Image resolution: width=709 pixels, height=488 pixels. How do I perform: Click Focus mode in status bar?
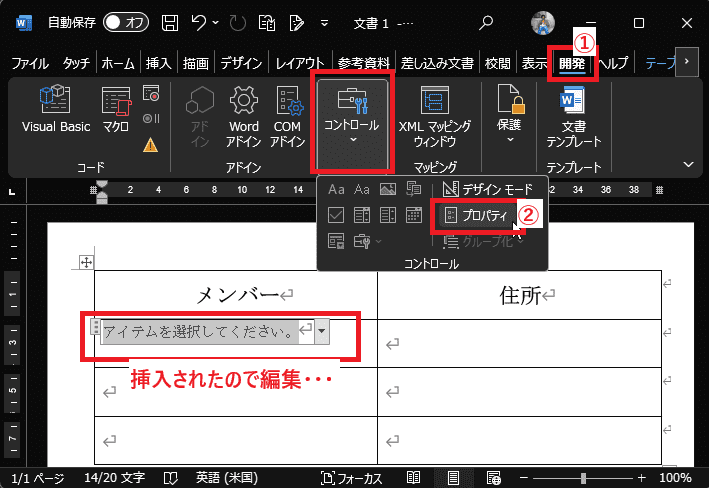coord(351,479)
